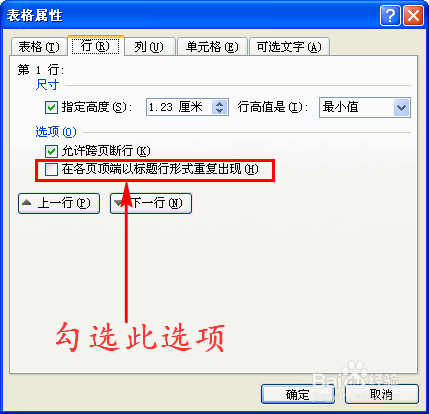Go to next row with 下一行

tap(151, 203)
